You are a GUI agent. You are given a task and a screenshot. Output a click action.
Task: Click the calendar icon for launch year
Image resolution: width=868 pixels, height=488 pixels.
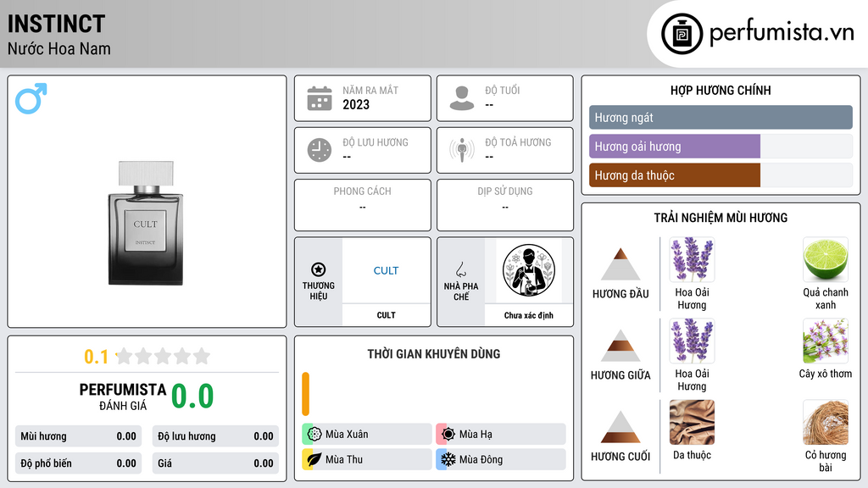click(x=320, y=98)
